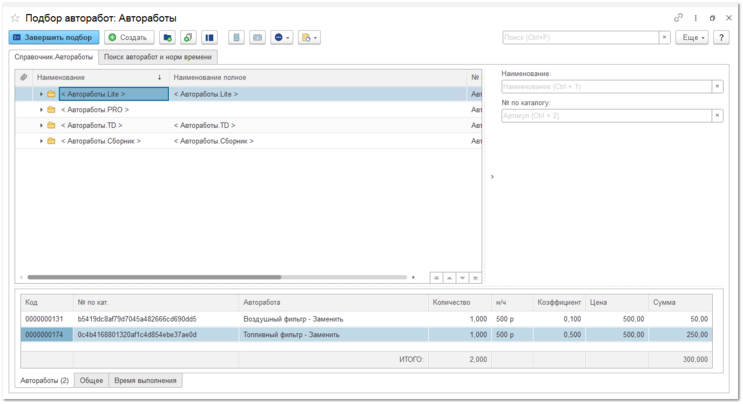Select row Воздушный фильтр - Заменить
Image resolution: width=743 pixels, height=404 pixels.
pos(366,319)
